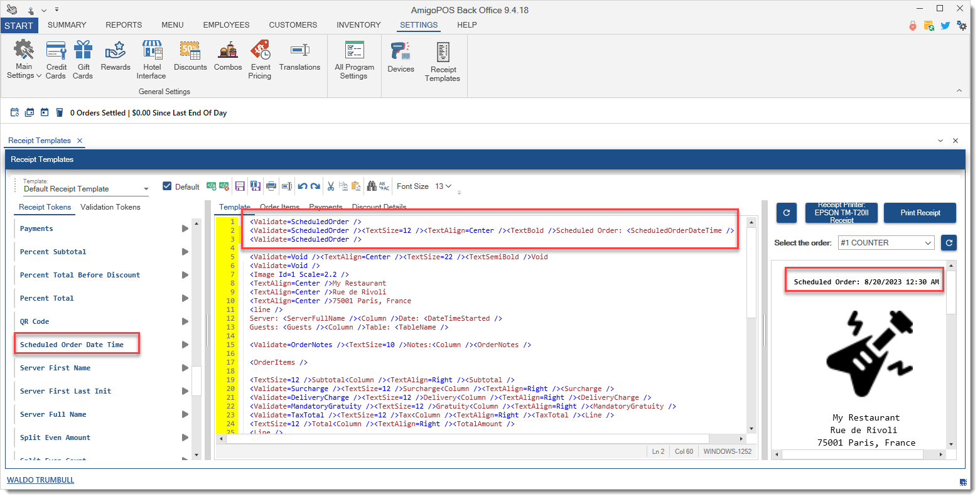Screen dimensions: 980x499
Task: Switch to the Validation Tokens tab
Action: (x=110, y=207)
